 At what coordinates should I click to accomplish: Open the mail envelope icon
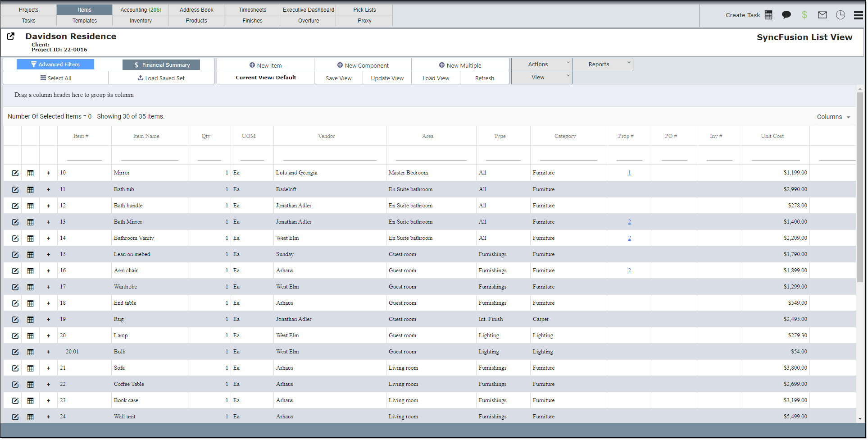[823, 15]
